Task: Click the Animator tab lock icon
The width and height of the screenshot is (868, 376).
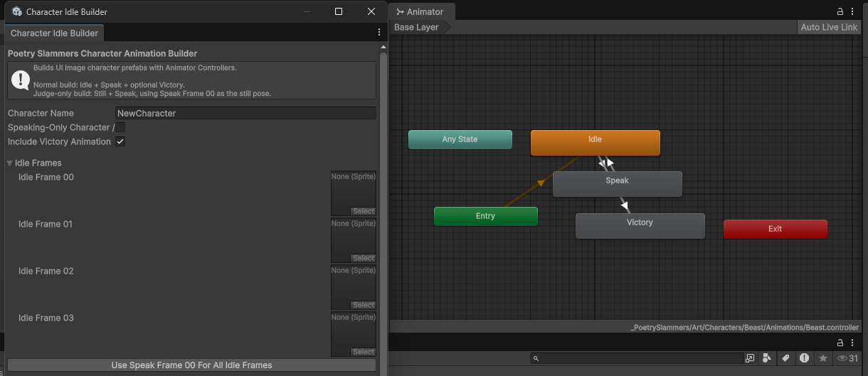Action: (840, 11)
